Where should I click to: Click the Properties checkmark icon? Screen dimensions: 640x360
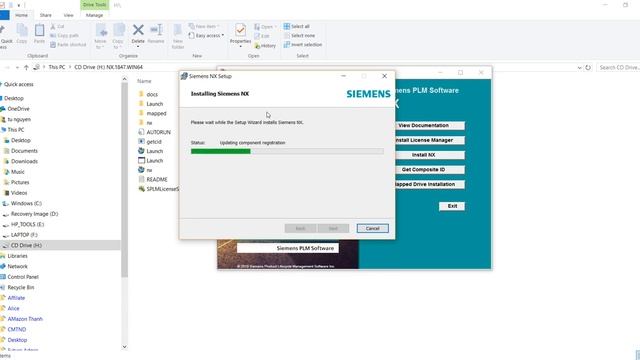pyautogui.click(x=240, y=30)
